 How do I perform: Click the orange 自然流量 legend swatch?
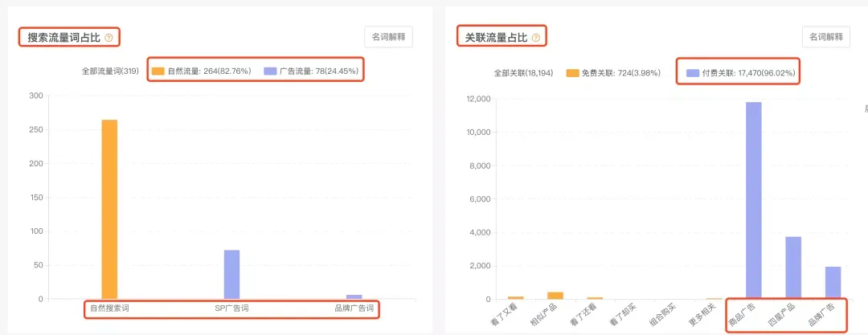click(158, 71)
